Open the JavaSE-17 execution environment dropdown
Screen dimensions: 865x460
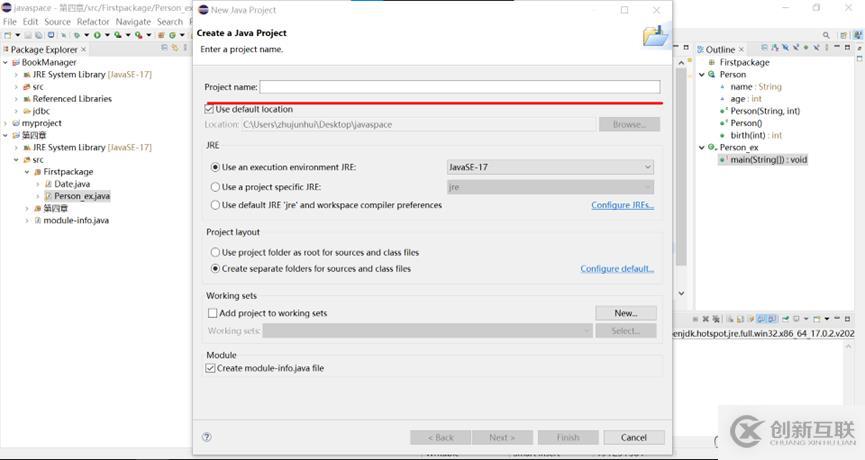click(x=550, y=167)
